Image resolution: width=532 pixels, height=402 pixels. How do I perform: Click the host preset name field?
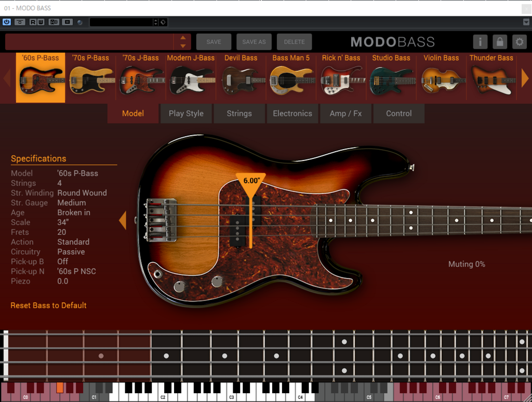(x=121, y=22)
